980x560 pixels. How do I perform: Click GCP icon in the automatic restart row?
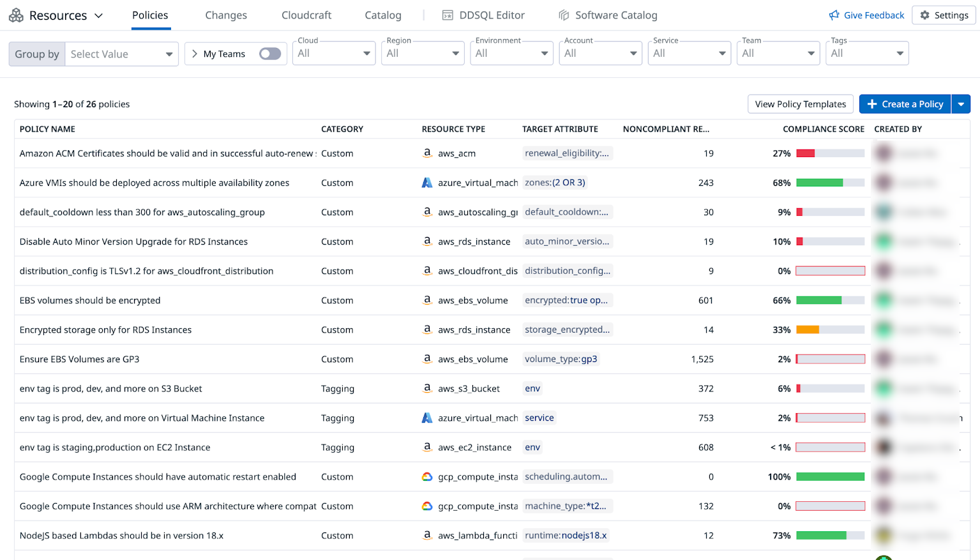[x=427, y=477]
